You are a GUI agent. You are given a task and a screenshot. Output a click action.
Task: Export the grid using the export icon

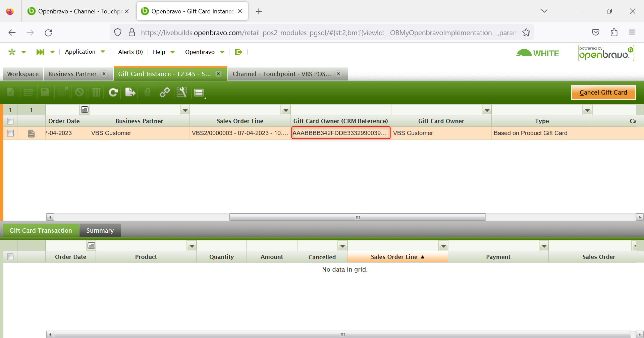pos(130,92)
